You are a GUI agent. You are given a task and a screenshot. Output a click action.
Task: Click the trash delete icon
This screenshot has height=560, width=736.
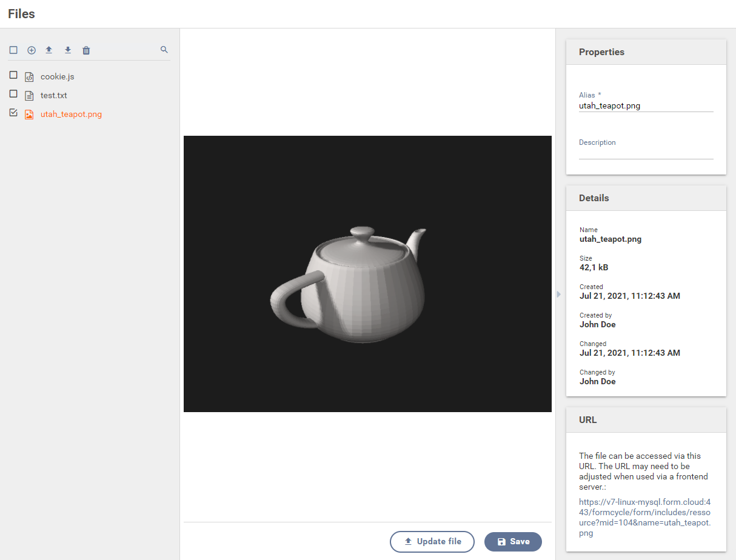(x=86, y=50)
